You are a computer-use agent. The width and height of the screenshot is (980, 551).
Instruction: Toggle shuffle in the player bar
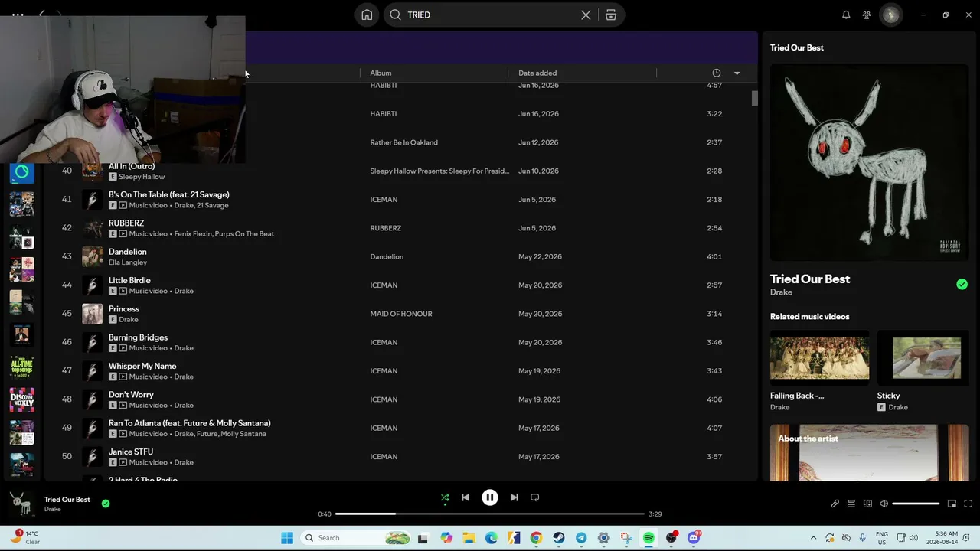click(445, 497)
